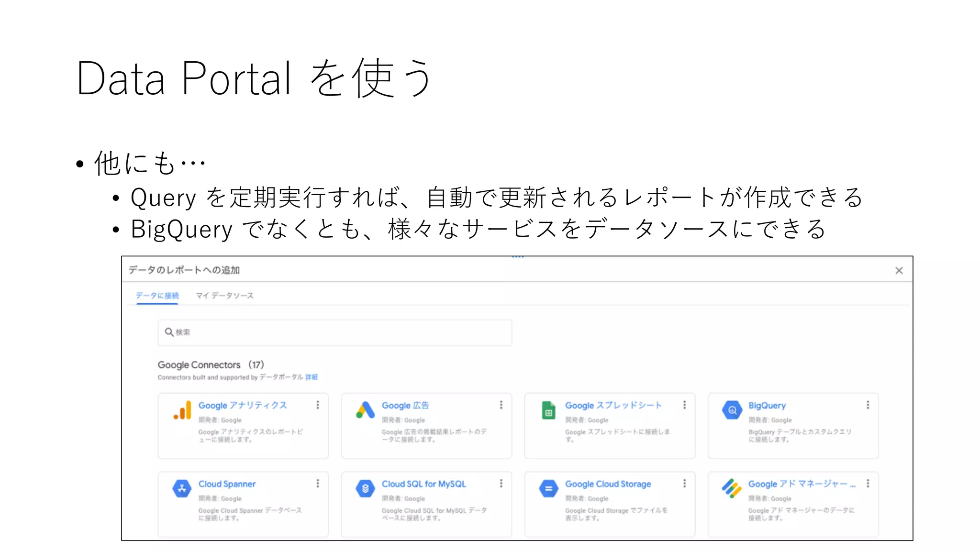Click the データのレポートへの追加 dialog title
The height and width of the screenshot is (551, 980).
(x=184, y=270)
